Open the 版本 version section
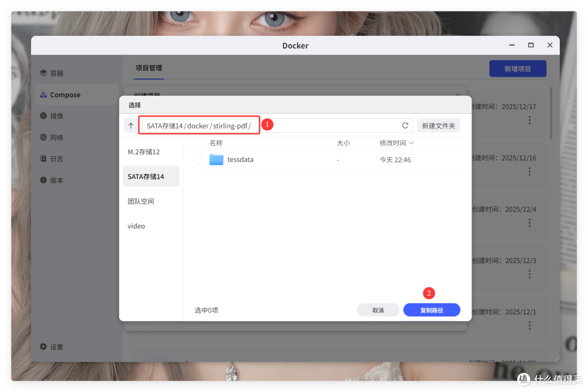This screenshot has width=588, height=392. 52,180
